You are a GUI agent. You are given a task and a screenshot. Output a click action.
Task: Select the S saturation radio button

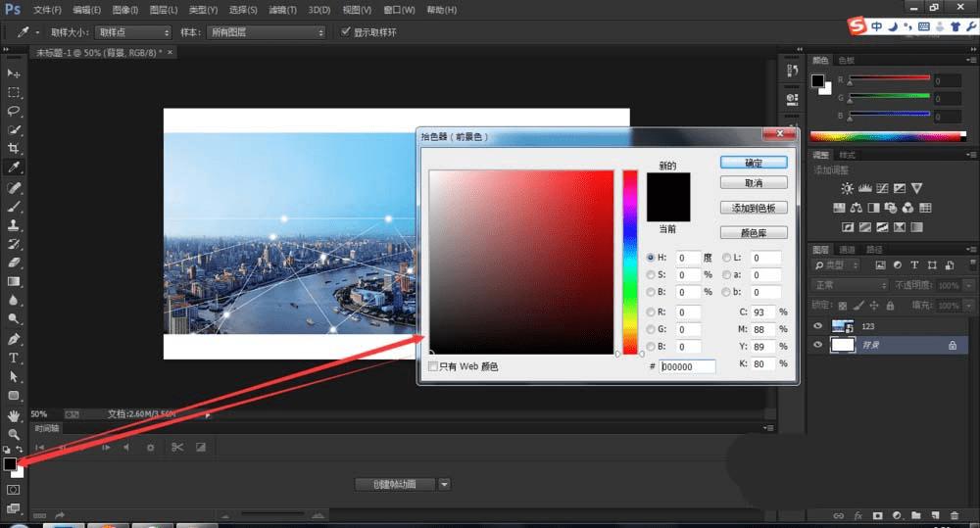[x=651, y=274]
